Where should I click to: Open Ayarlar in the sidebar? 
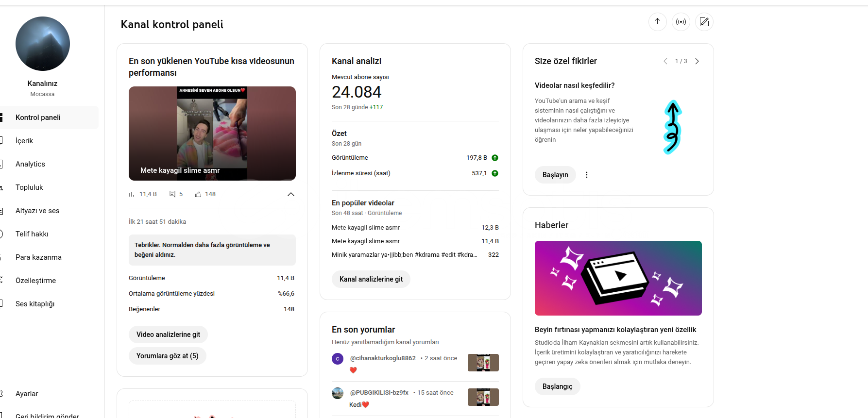[x=49, y=394]
